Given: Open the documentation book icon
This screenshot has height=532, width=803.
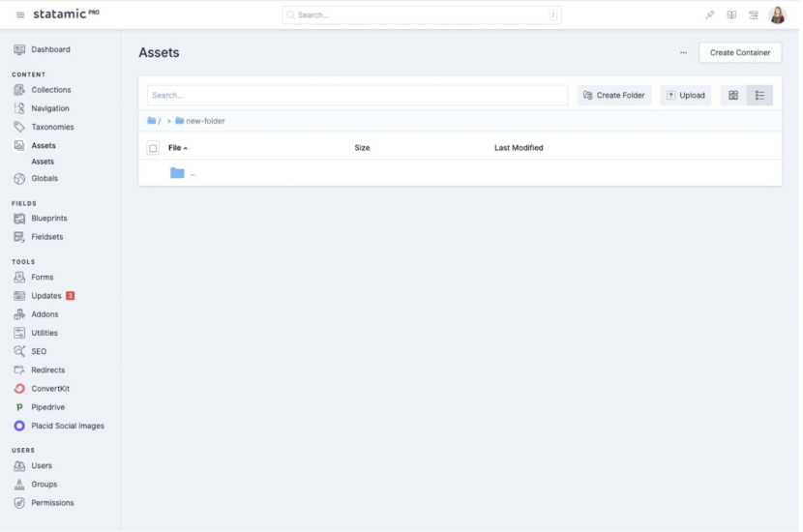Looking at the screenshot, I should 731,15.
